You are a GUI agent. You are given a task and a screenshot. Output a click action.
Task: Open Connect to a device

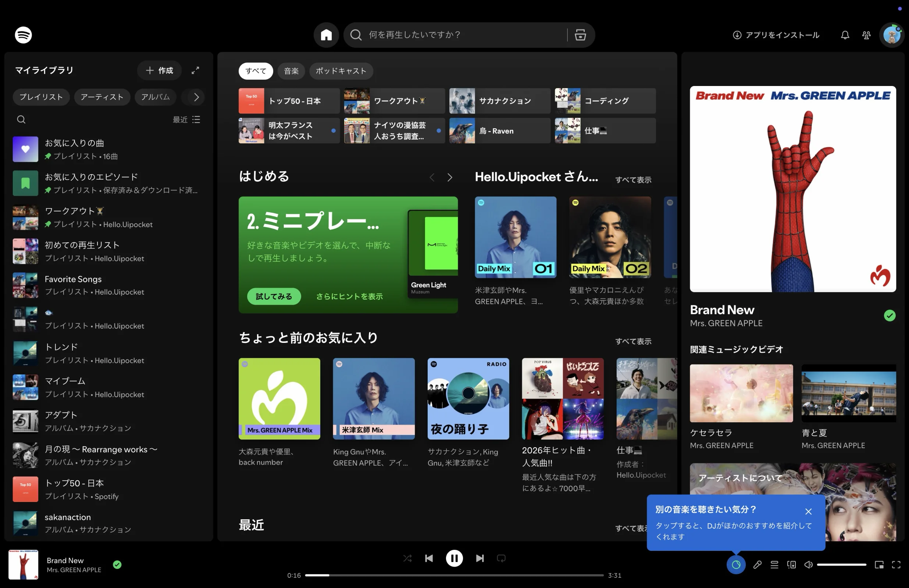[x=791, y=564]
